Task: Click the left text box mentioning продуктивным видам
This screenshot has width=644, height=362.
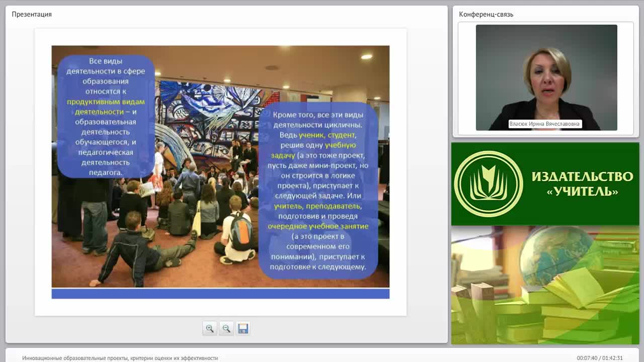Action: coord(106,117)
